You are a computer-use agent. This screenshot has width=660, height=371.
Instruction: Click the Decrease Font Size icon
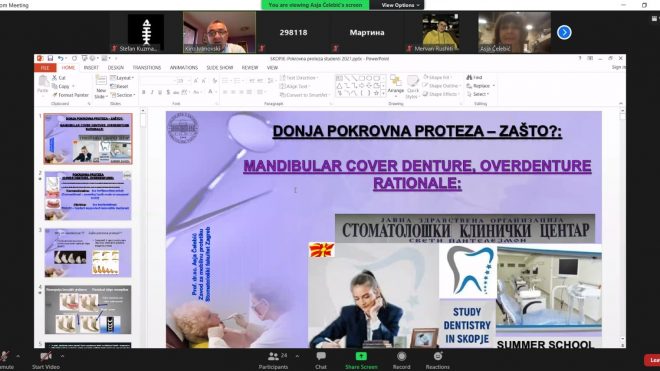click(204, 80)
